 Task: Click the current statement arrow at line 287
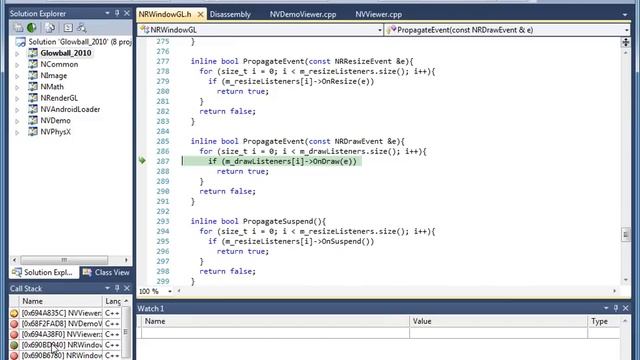(x=142, y=160)
